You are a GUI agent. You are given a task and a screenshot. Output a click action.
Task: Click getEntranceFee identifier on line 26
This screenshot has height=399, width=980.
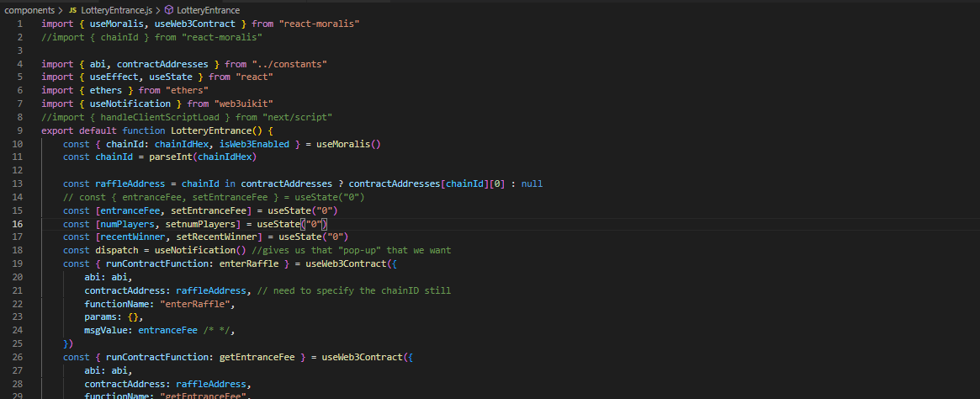point(257,357)
